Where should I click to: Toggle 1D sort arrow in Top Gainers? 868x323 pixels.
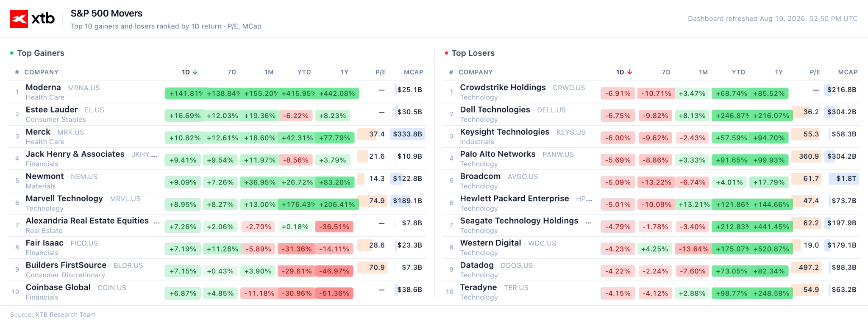[x=195, y=72]
